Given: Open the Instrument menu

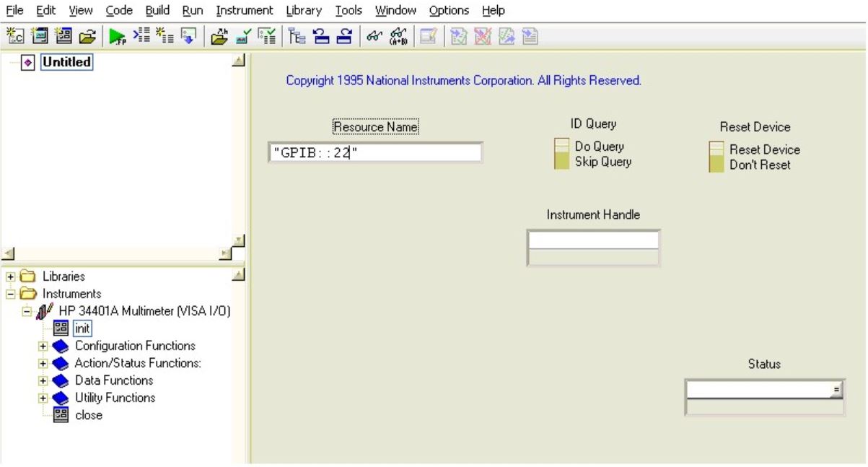Looking at the screenshot, I should (244, 10).
